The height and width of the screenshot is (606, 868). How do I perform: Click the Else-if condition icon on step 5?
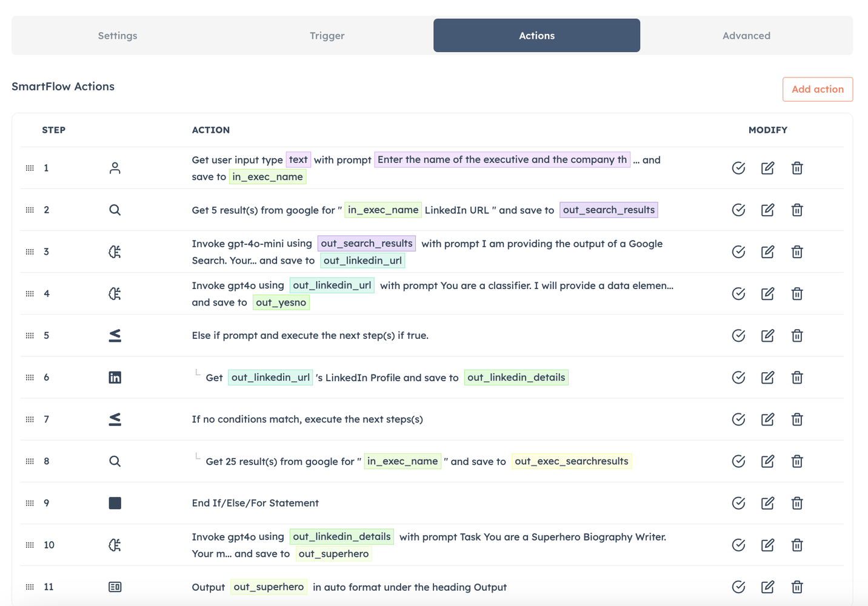point(115,336)
